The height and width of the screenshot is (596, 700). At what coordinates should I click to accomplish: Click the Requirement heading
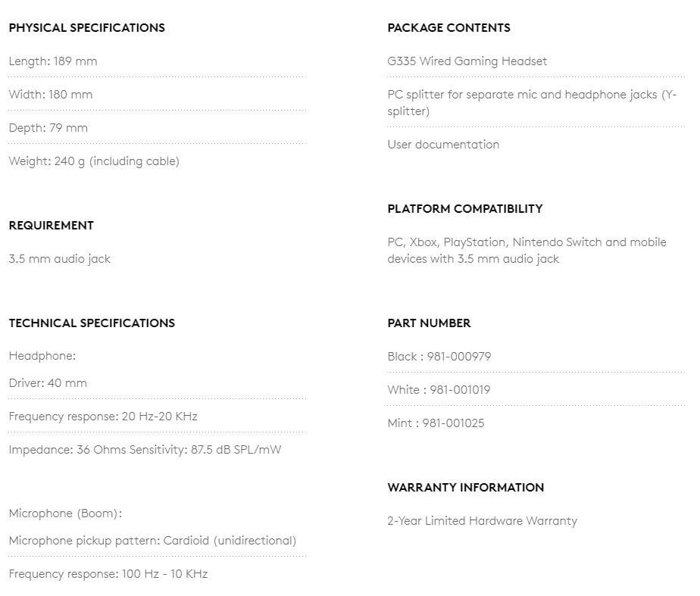point(52,225)
